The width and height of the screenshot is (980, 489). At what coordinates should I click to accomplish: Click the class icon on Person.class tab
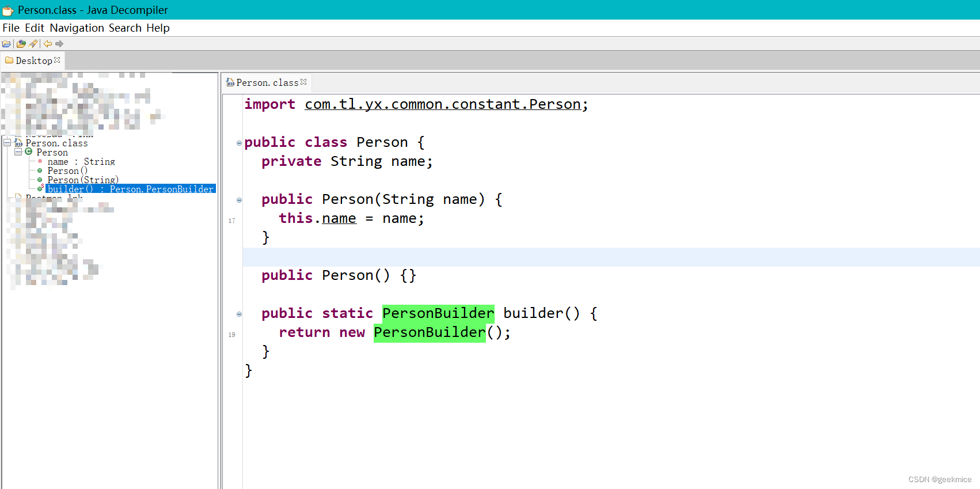(230, 82)
